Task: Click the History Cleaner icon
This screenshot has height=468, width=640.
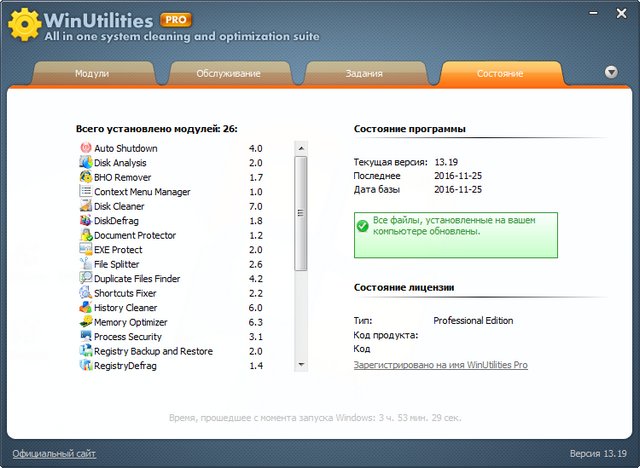Action: coord(85,308)
